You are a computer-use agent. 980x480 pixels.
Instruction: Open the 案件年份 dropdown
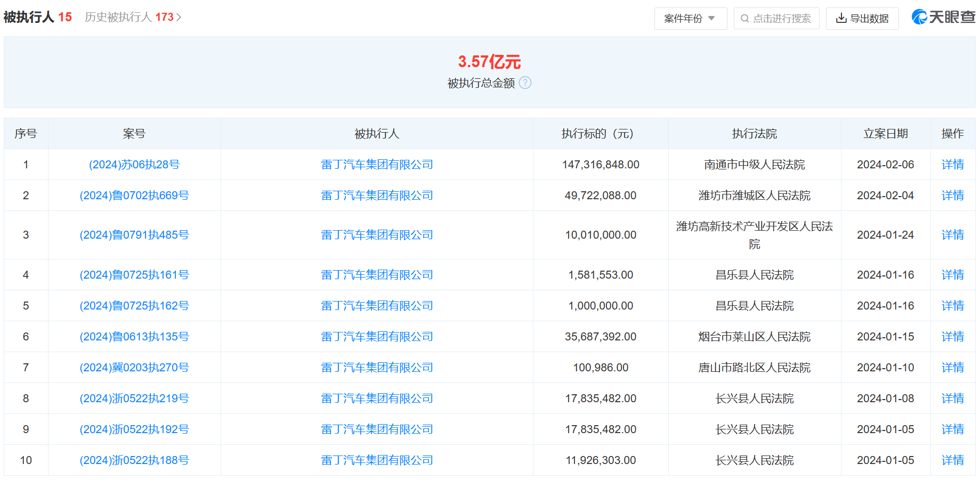[x=690, y=19]
